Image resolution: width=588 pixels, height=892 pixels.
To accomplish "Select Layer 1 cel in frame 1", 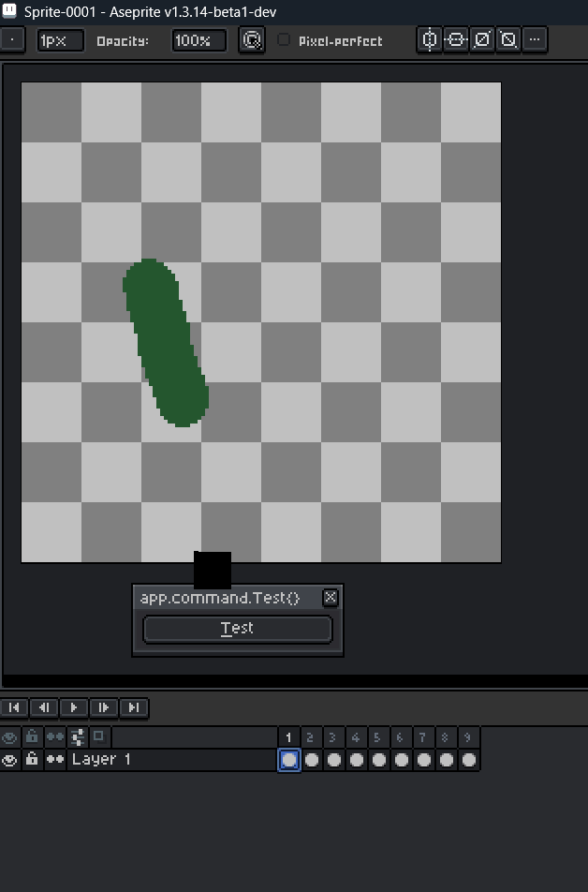I will coord(289,760).
